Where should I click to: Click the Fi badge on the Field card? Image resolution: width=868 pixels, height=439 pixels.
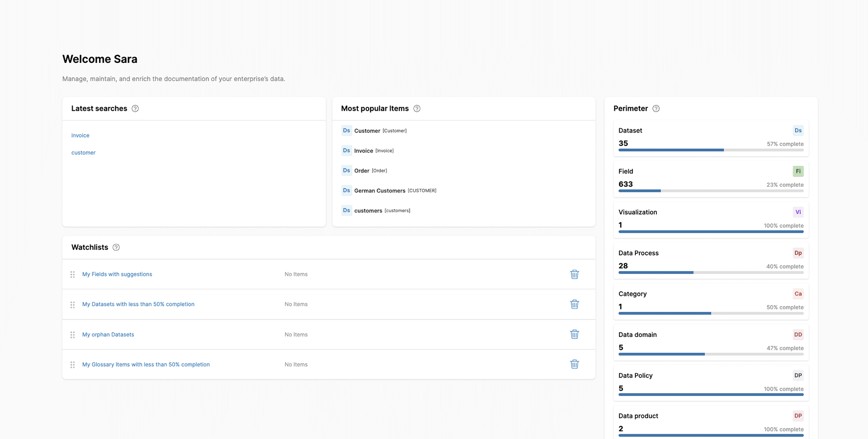click(798, 171)
